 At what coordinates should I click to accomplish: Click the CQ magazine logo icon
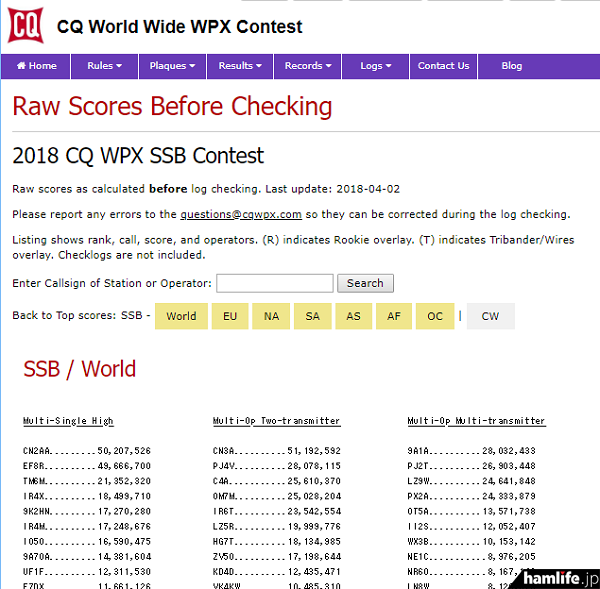[25, 26]
